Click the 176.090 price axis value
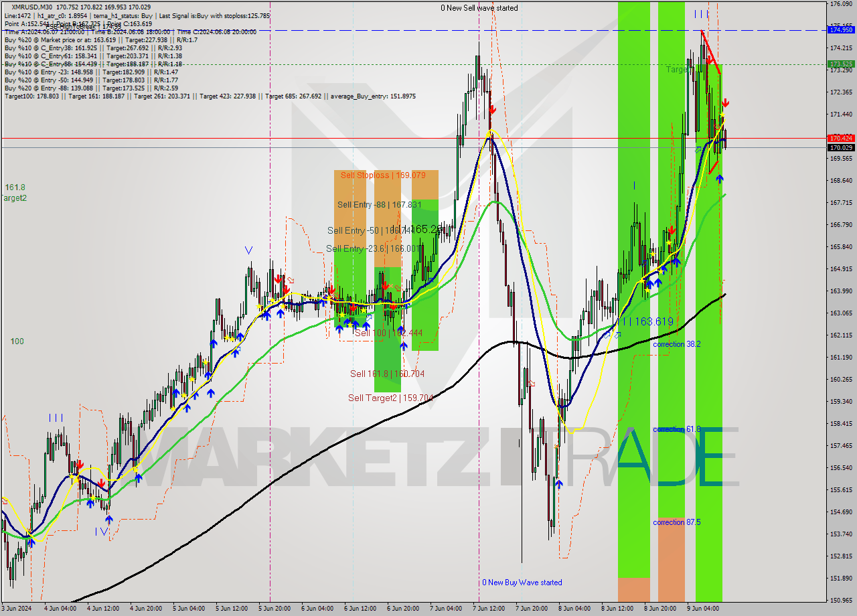 [841, 4]
